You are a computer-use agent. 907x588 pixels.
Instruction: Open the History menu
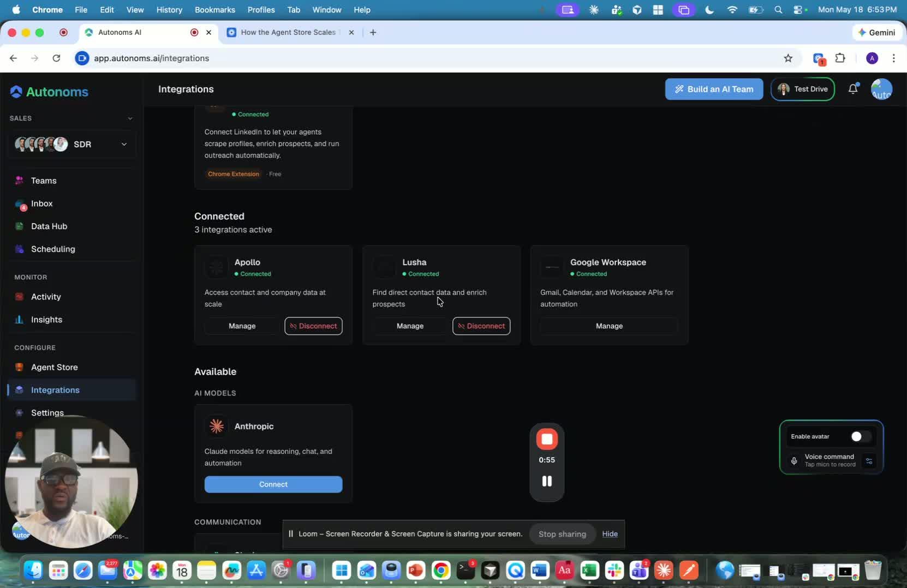click(169, 10)
